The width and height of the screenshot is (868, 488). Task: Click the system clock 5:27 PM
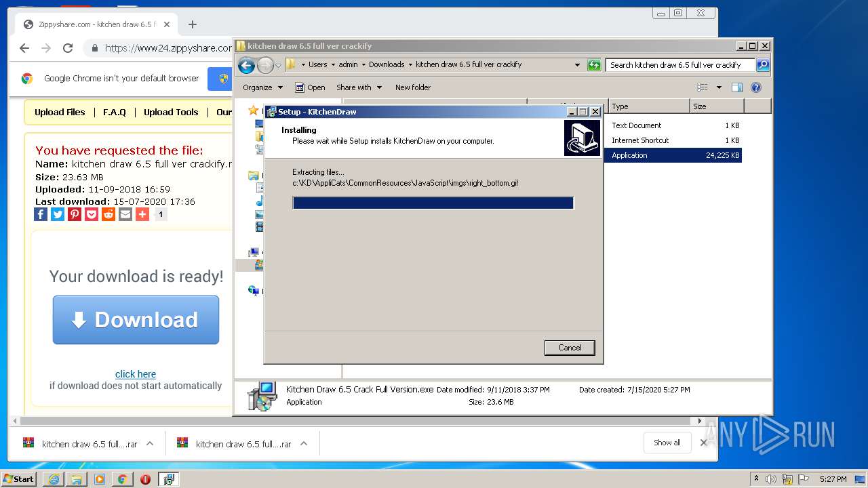833,479
